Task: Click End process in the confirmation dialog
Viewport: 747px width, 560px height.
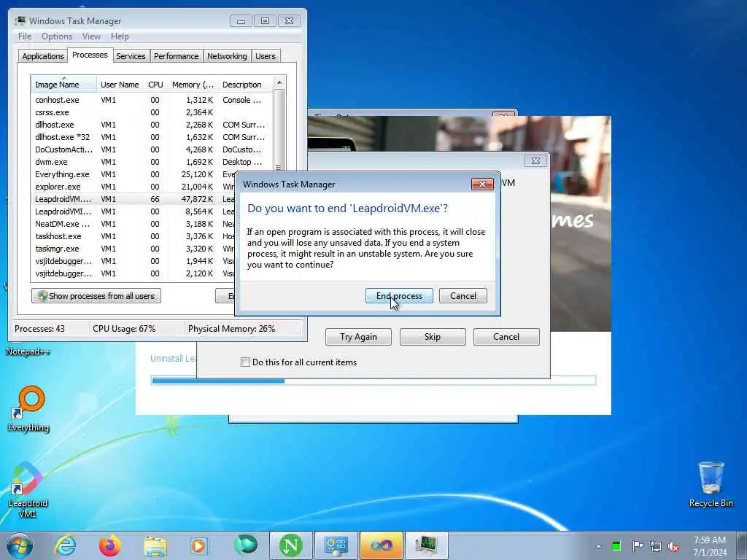Action: point(399,296)
